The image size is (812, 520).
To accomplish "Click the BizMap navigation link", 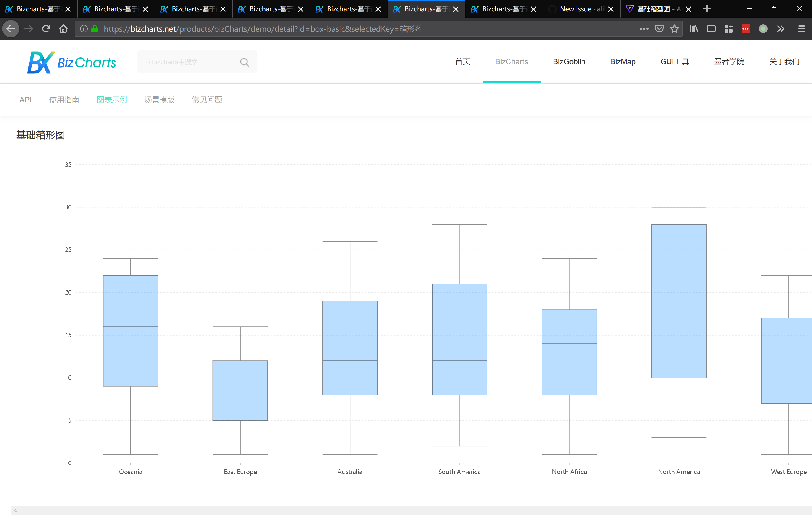I will [x=623, y=62].
